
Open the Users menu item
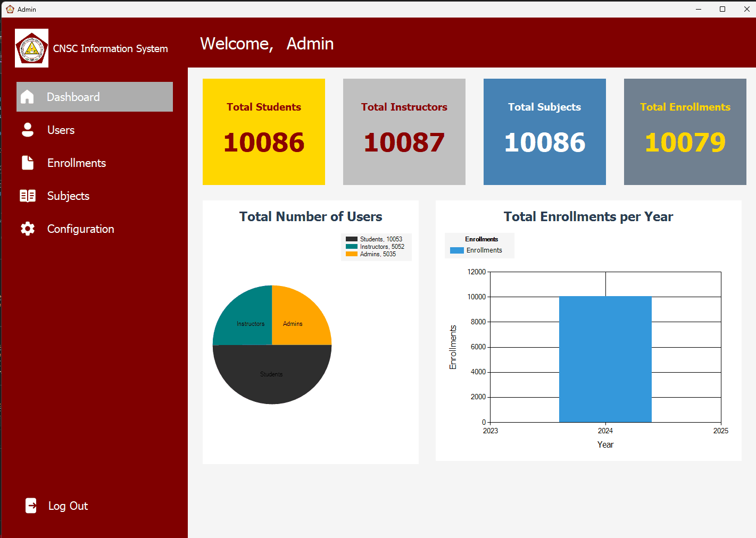tap(61, 130)
